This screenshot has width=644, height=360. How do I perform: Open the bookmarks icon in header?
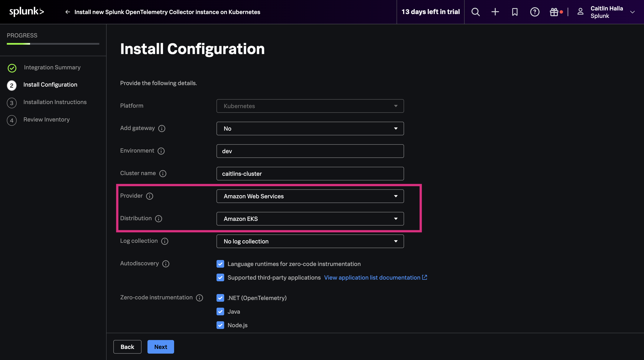tap(515, 12)
